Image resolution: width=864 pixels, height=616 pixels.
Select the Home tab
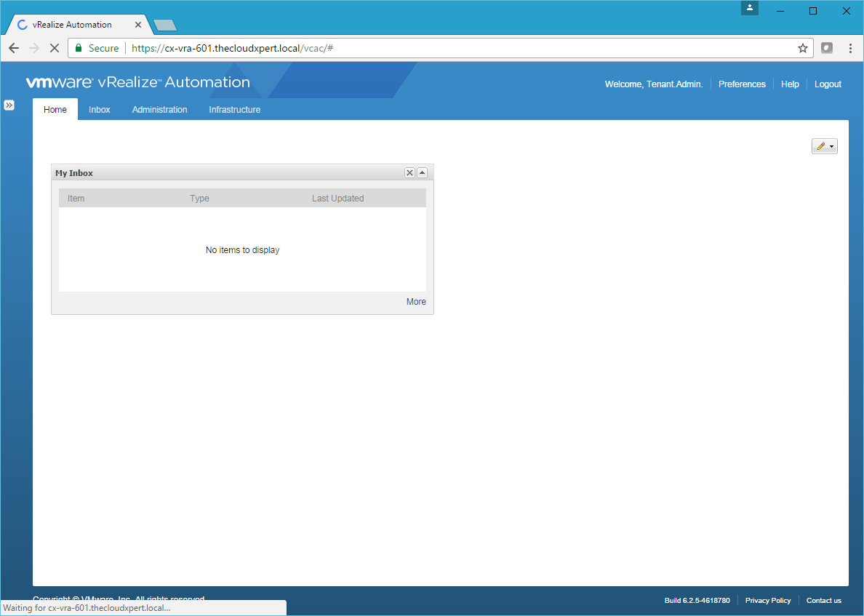55,110
